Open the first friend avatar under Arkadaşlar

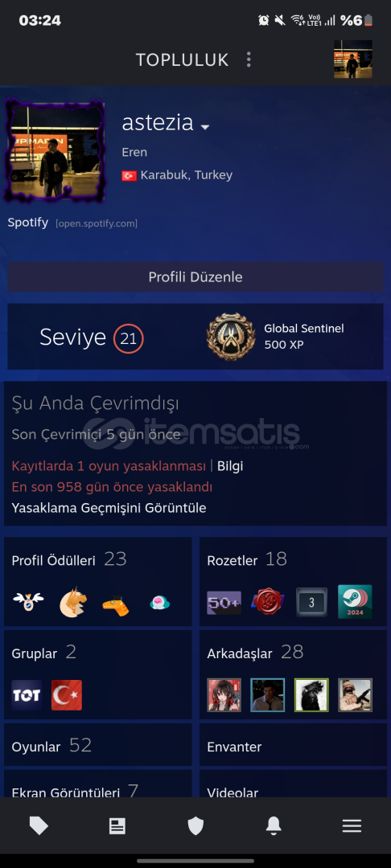tap(224, 694)
